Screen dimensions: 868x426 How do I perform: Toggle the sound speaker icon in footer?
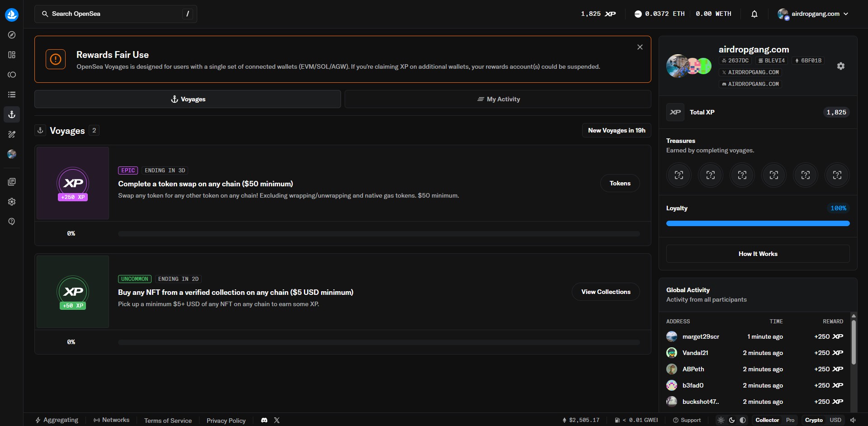tap(854, 420)
